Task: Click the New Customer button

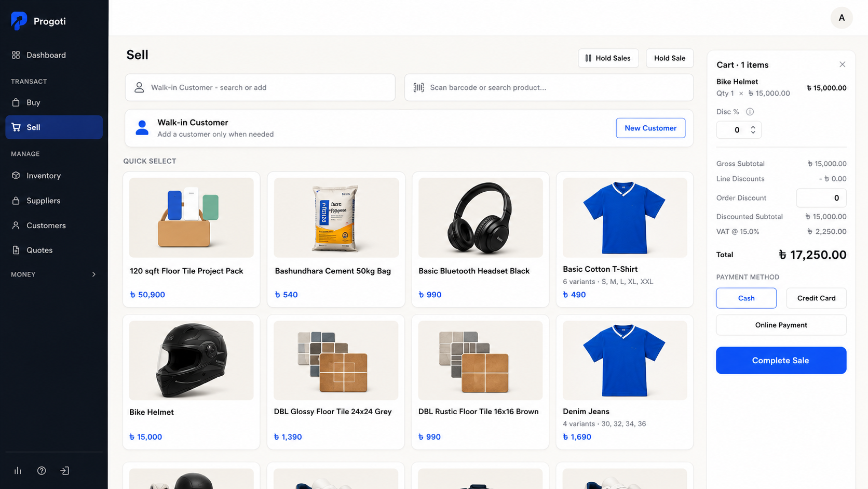Action: pos(650,128)
